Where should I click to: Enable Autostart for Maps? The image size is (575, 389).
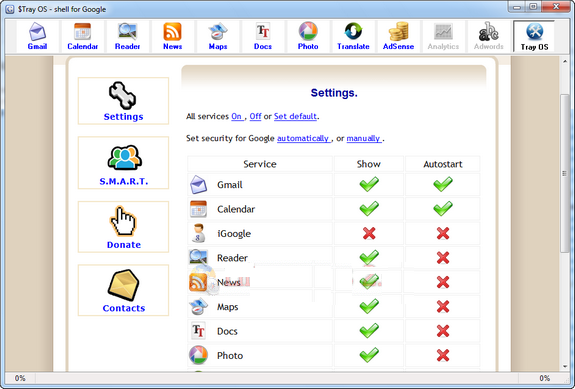pyautogui.click(x=443, y=307)
